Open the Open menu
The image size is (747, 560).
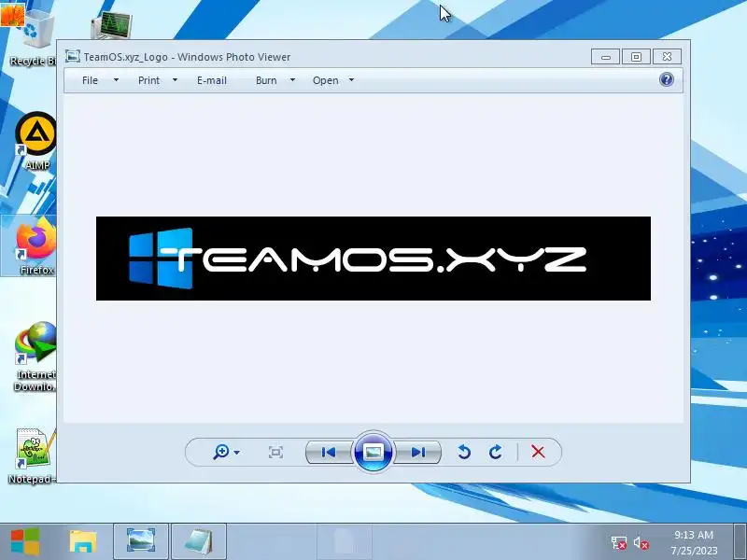325,80
